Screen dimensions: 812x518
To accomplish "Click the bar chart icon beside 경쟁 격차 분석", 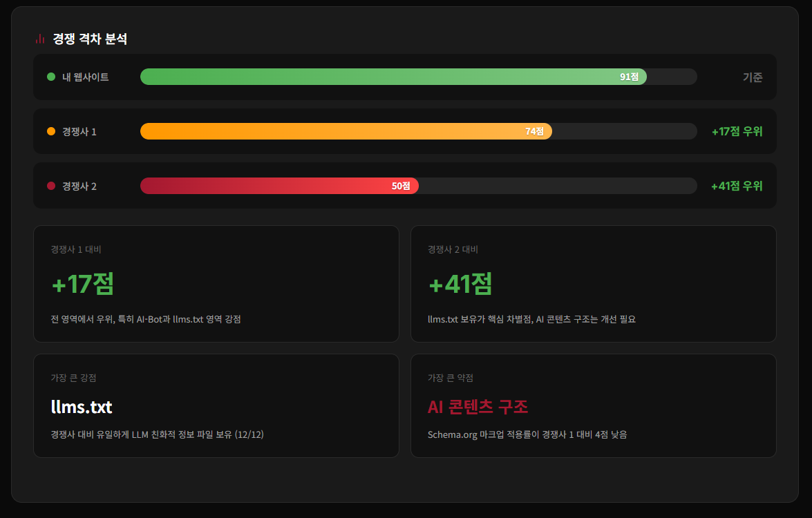I will 40,39.
